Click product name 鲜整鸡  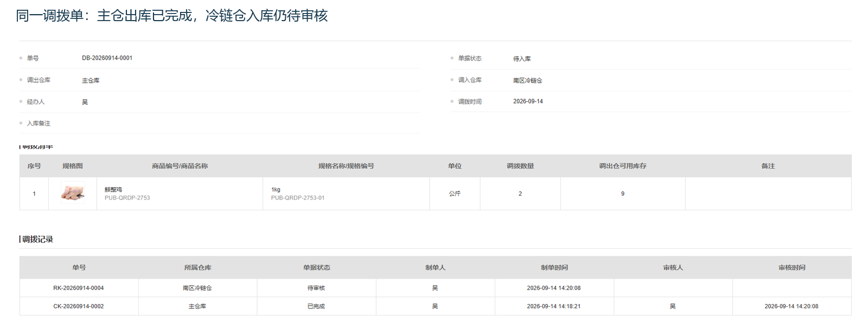(113, 190)
